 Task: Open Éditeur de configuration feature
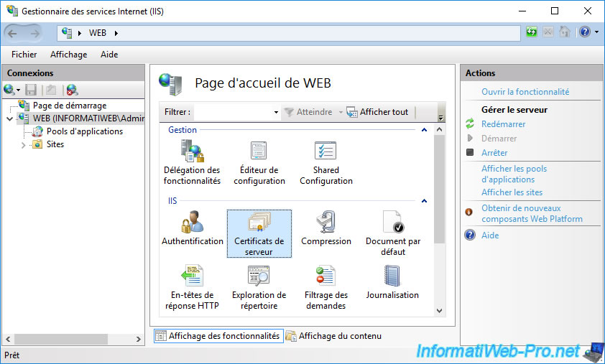click(259, 162)
